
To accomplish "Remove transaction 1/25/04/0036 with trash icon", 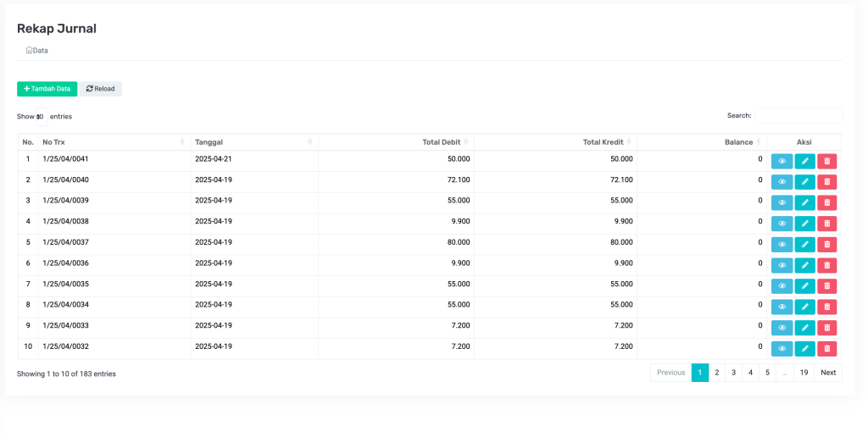I will [x=826, y=265].
